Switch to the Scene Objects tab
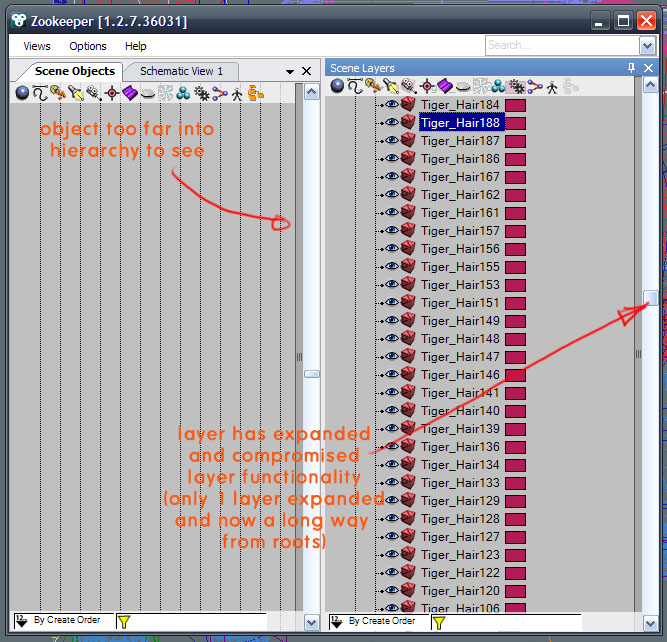The width and height of the screenshot is (667, 642). point(75,71)
